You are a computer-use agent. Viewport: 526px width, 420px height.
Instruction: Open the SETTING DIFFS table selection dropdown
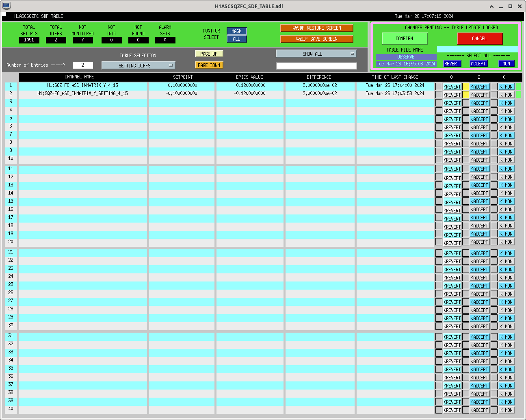click(x=138, y=65)
